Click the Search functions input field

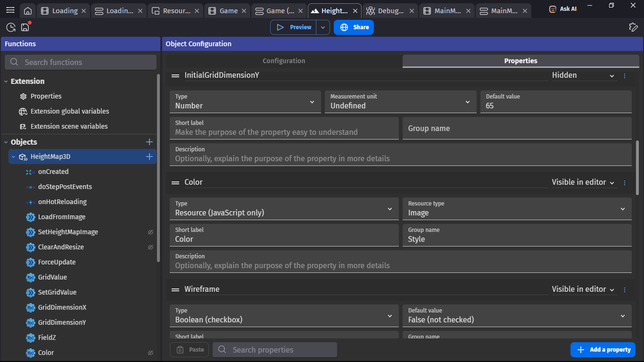81,62
